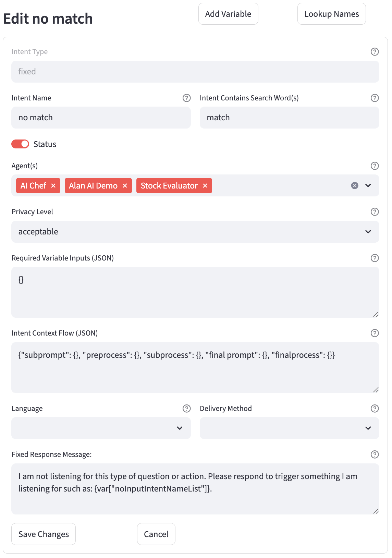Click the Lookup Names button

coord(331,14)
